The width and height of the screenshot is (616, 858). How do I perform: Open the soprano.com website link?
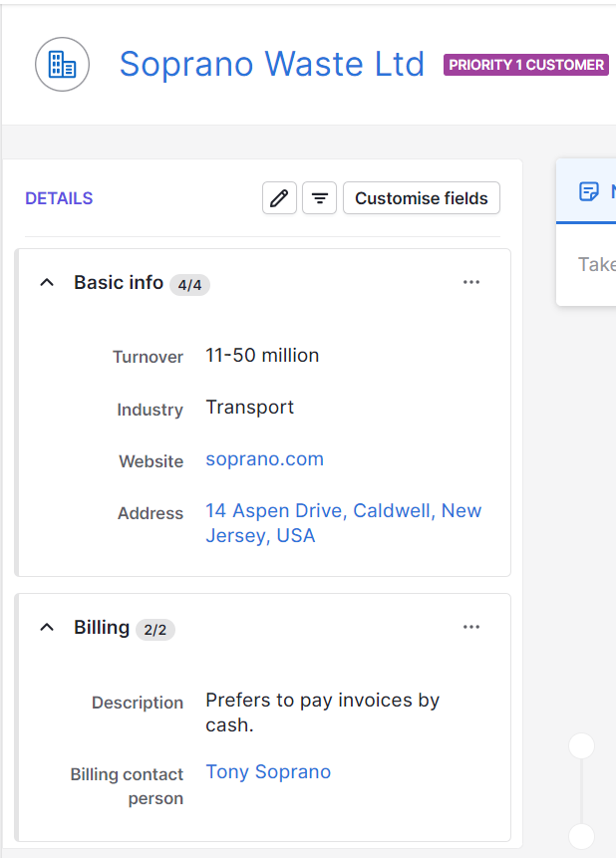point(264,458)
